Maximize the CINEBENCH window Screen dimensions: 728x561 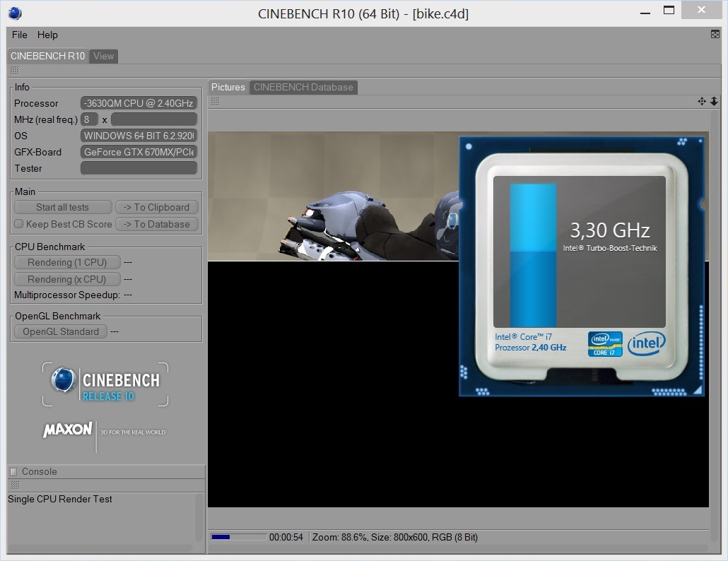click(x=669, y=10)
